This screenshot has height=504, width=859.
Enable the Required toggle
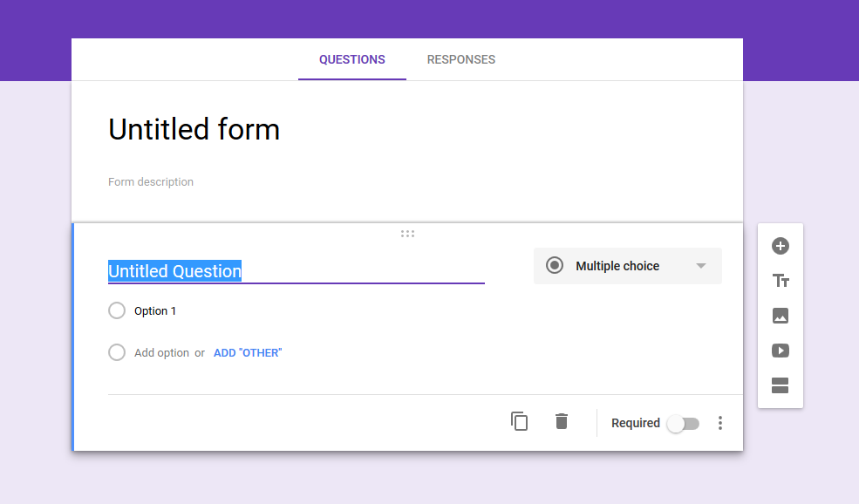click(x=683, y=424)
